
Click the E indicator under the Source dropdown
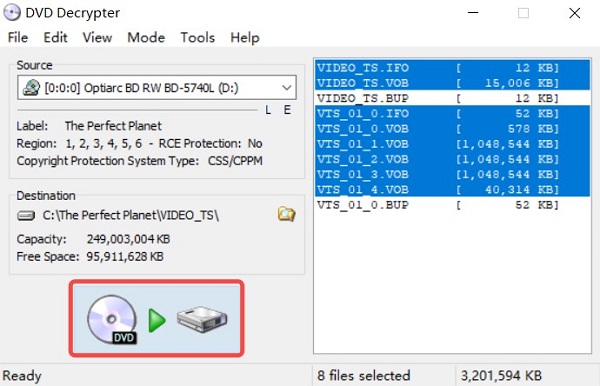click(287, 110)
